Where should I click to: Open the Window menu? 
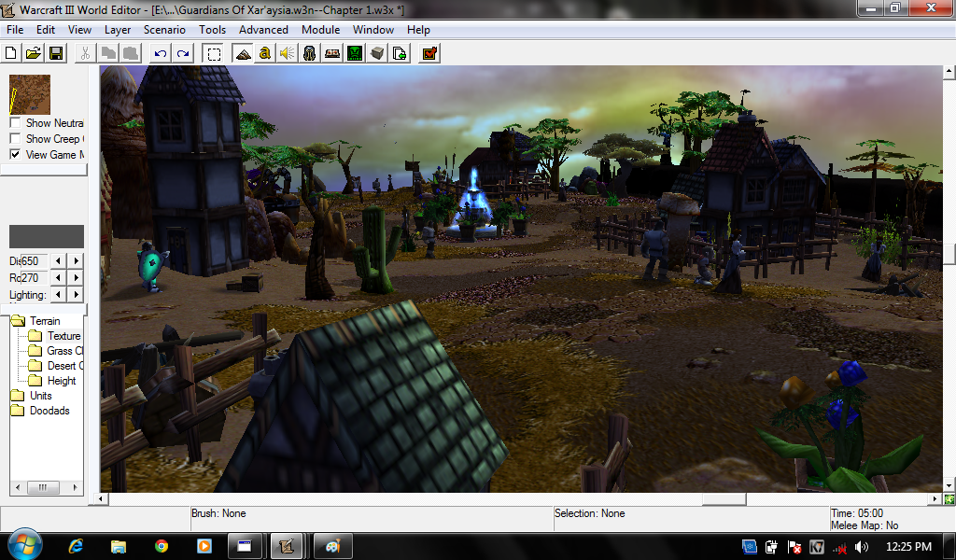click(373, 29)
